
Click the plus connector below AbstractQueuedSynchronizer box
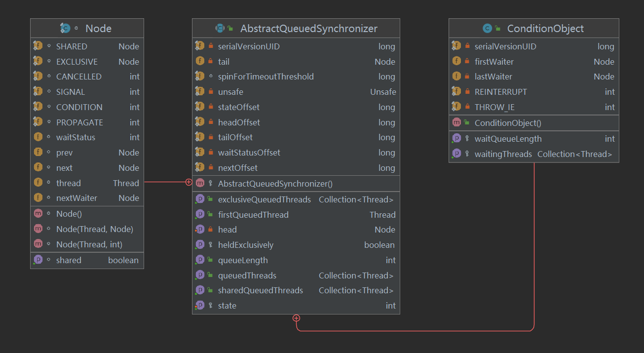[296, 318]
